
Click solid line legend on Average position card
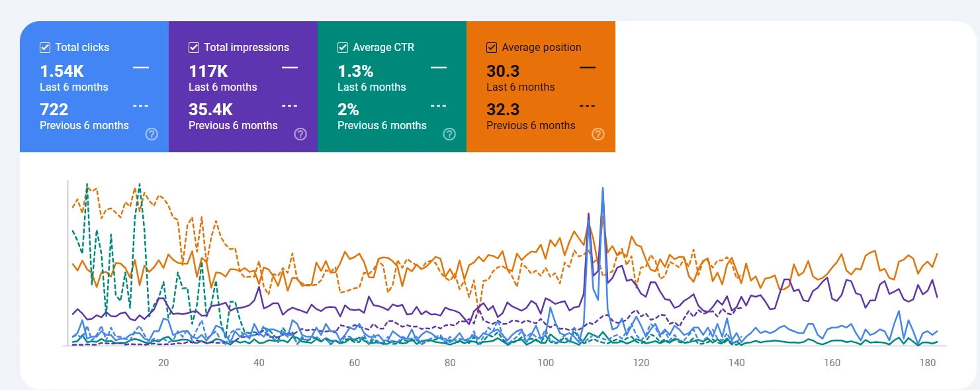[588, 68]
